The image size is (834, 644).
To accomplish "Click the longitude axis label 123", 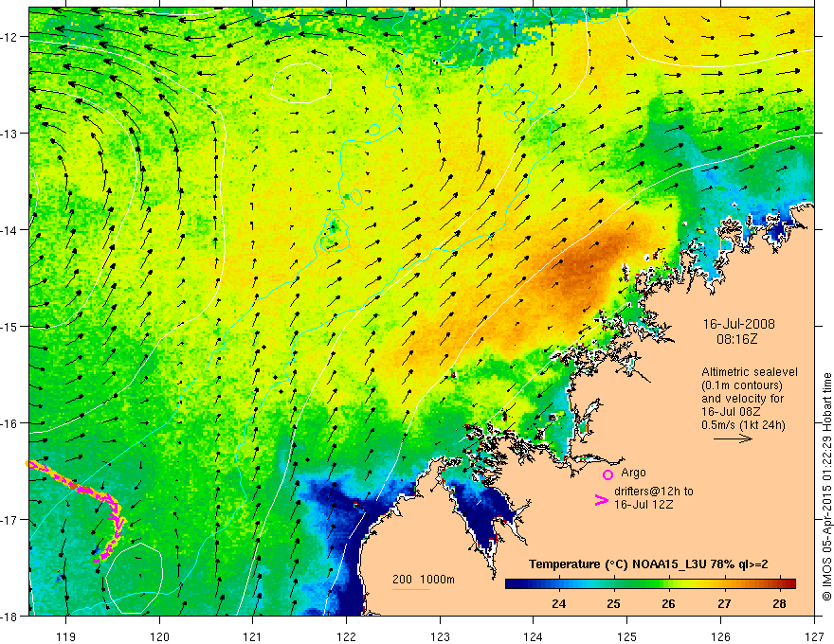I will pyautogui.click(x=440, y=636).
